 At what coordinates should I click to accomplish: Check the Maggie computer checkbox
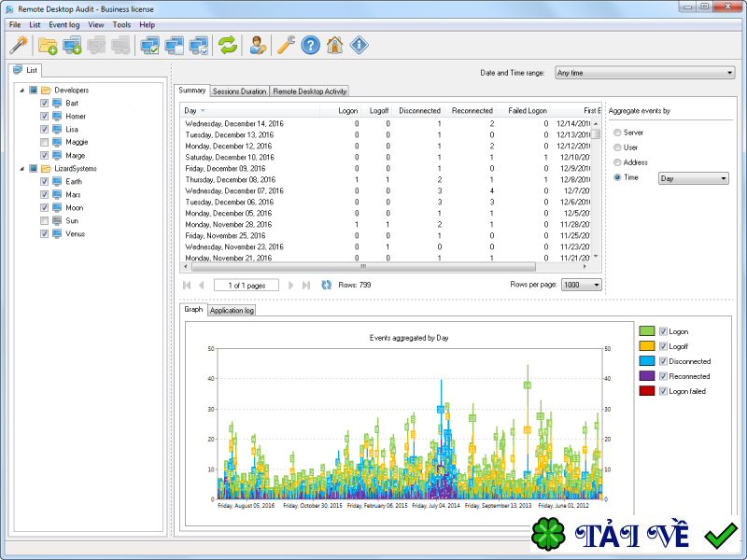(x=45, y=143)
